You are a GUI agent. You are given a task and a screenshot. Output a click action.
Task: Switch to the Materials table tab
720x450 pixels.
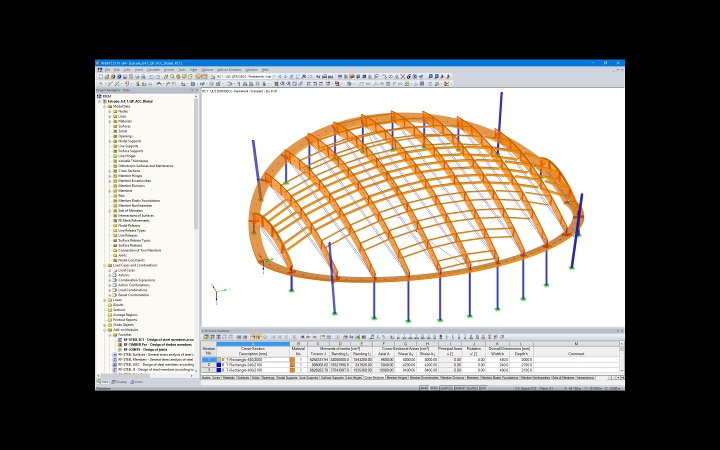[x=229, y=378]
